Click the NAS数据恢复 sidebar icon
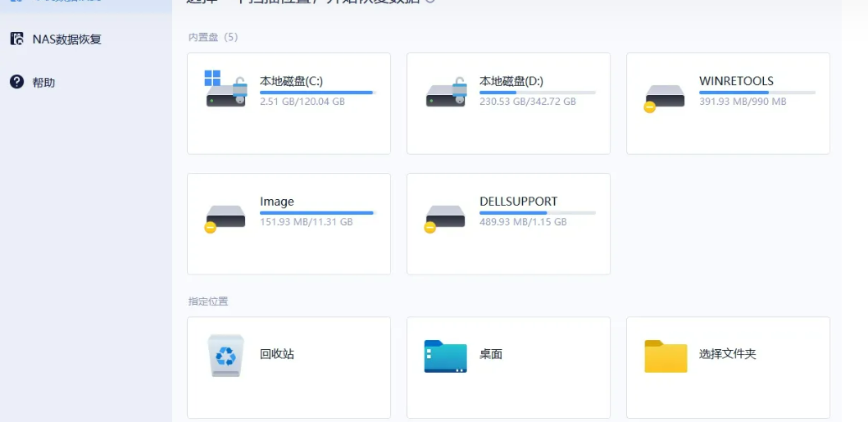This screenshot has height=422, width=868. tap(16, 39)
